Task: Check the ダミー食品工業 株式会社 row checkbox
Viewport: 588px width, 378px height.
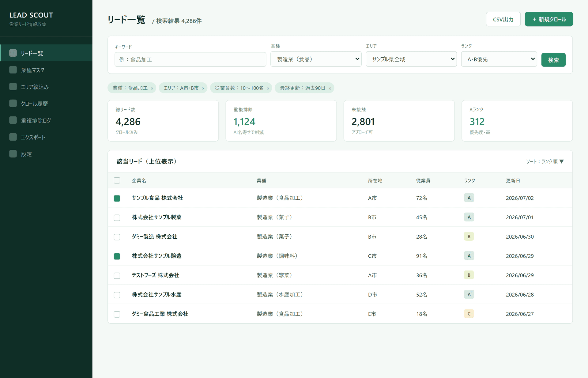Action: click(x=117, y=314)
